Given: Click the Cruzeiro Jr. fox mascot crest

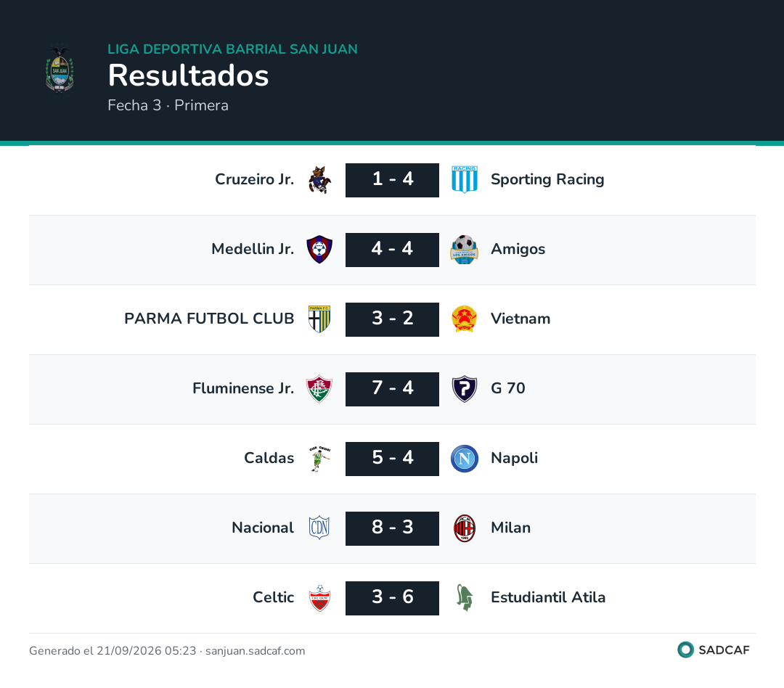Looking at the screenshot, I should pyautogui.click(x=319, y=180).
